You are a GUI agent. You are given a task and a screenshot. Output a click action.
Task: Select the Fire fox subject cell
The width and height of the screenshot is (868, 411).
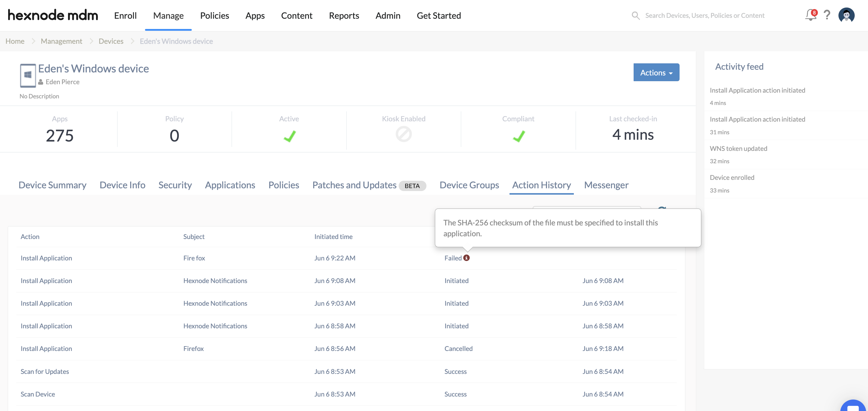194,258
